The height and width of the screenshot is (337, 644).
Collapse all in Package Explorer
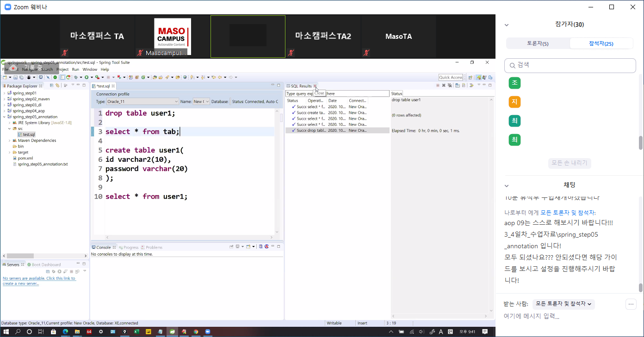click(52, 86)
